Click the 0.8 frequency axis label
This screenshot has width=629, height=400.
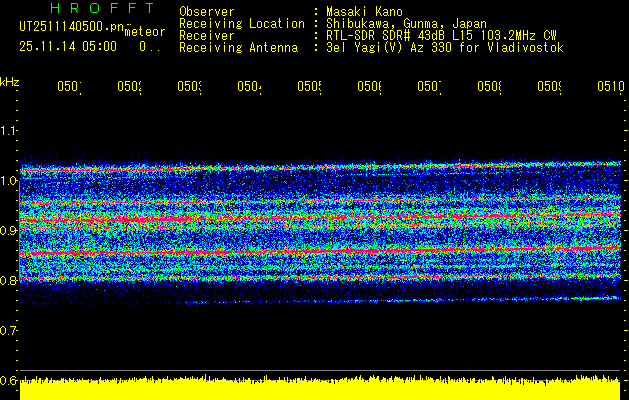[8, 280]
